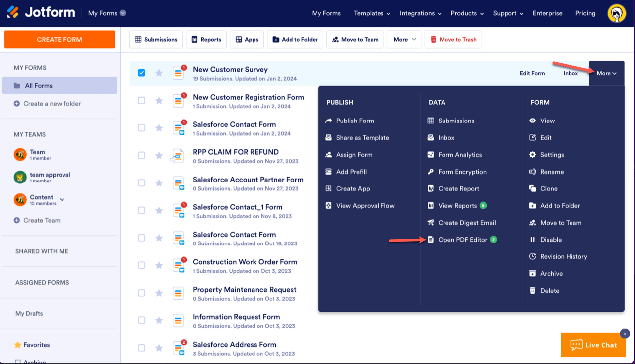Click the Jotform logo in header
The height and width of the screenshot is (364, 635).
(41, 13)
